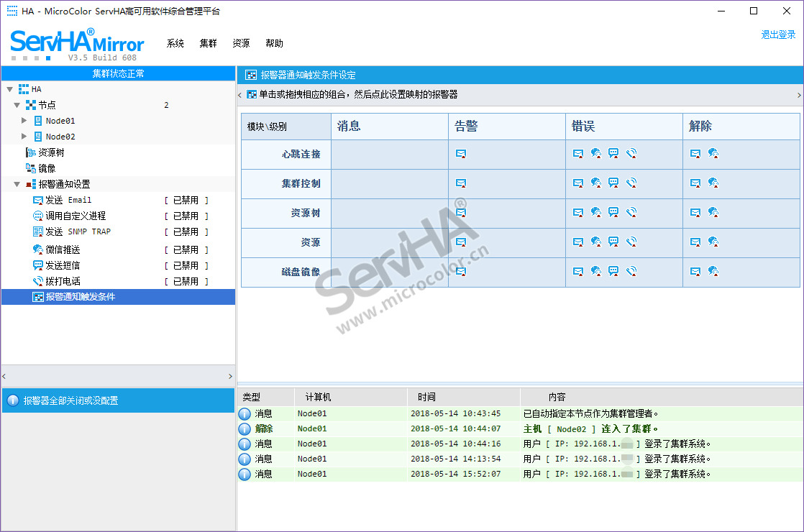
Task: Click SMS icon in 心跳连接 错误 cell
Action: click(613, 154)
